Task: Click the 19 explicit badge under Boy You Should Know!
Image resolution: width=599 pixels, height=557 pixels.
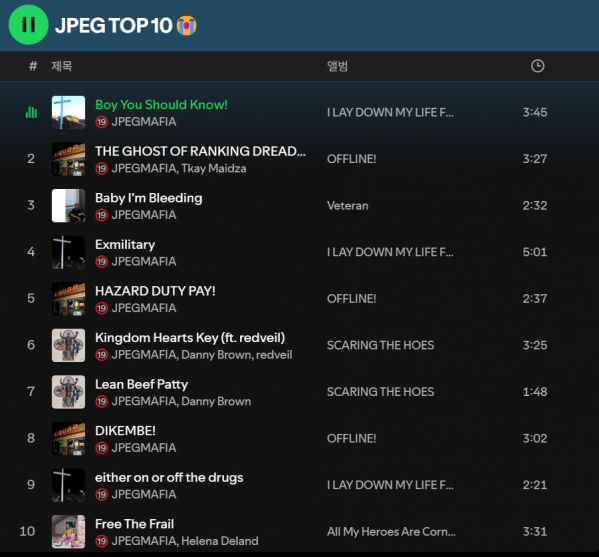Action: pos(102,122)
